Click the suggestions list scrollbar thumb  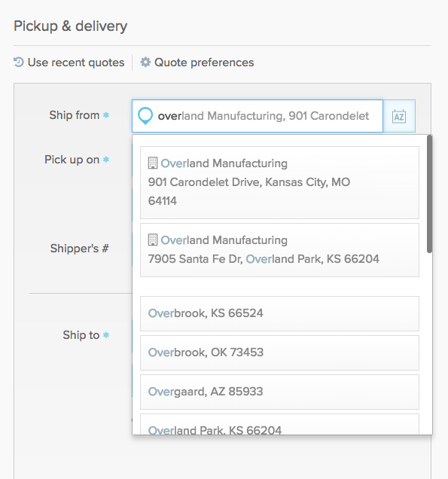429,194
